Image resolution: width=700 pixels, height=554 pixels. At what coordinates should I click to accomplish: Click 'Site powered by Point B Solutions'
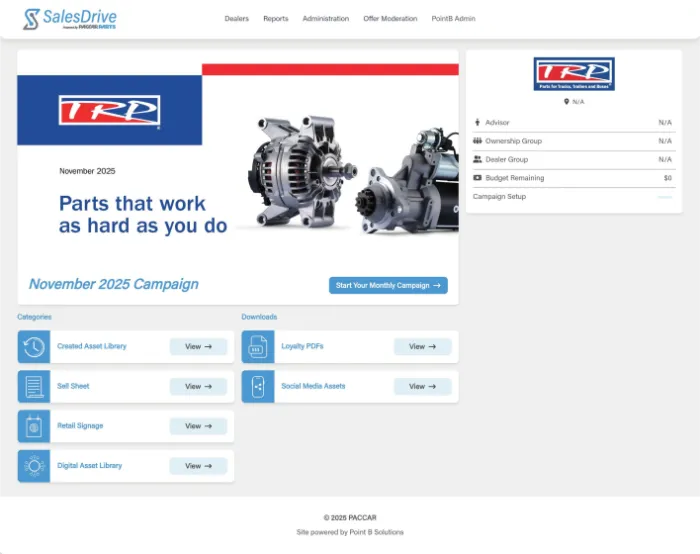[x=350, y=532]
